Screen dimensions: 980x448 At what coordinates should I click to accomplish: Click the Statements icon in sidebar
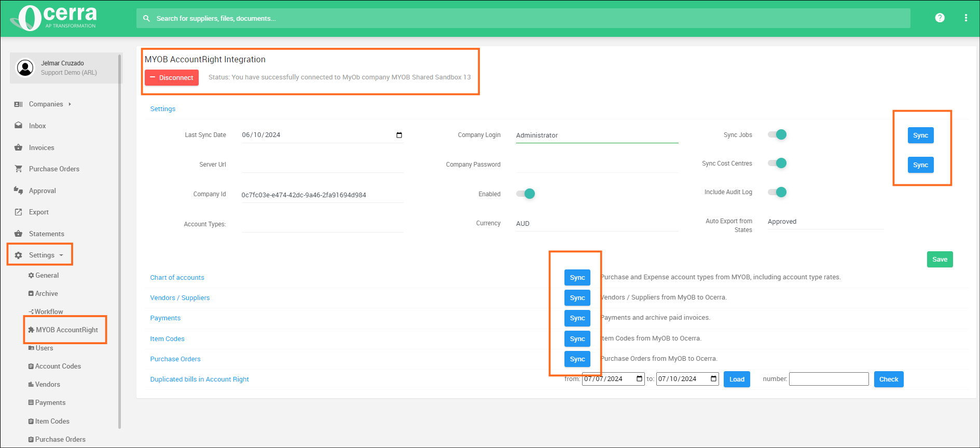point(19,234)
